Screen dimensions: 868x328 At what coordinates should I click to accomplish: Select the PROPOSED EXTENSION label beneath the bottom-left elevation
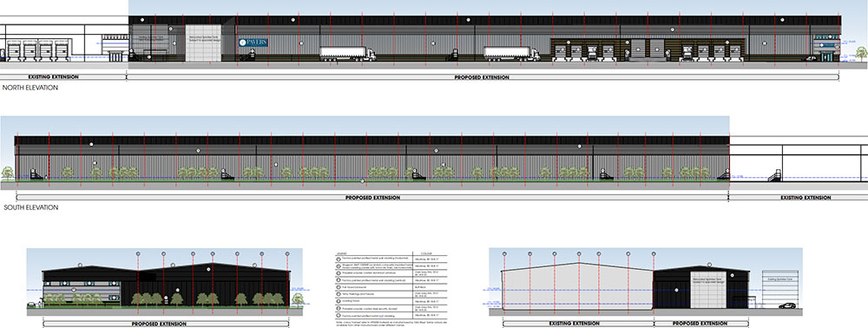[x=159, y=324]
